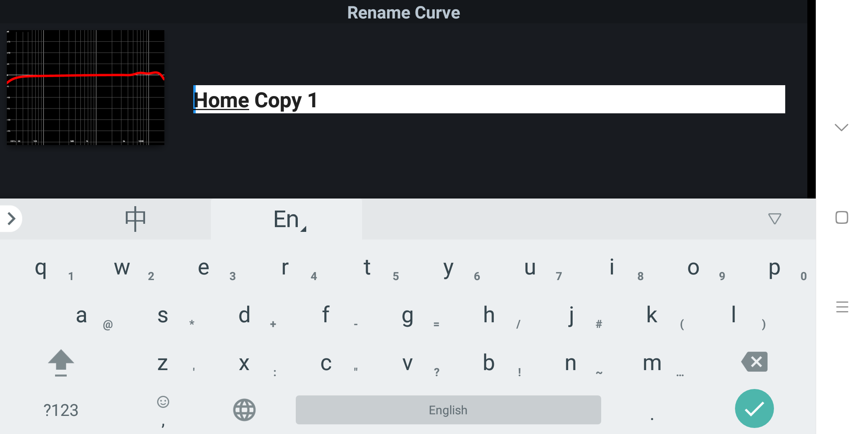Tap the backspace delete key
This screenshot has width=868, height=434.
tap(754, 362)
